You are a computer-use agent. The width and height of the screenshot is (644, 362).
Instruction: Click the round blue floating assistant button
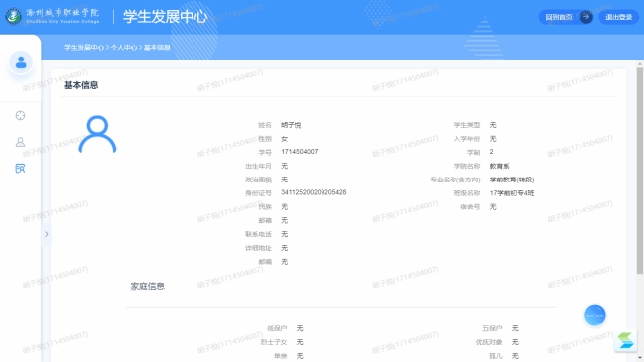coord(594,315)
